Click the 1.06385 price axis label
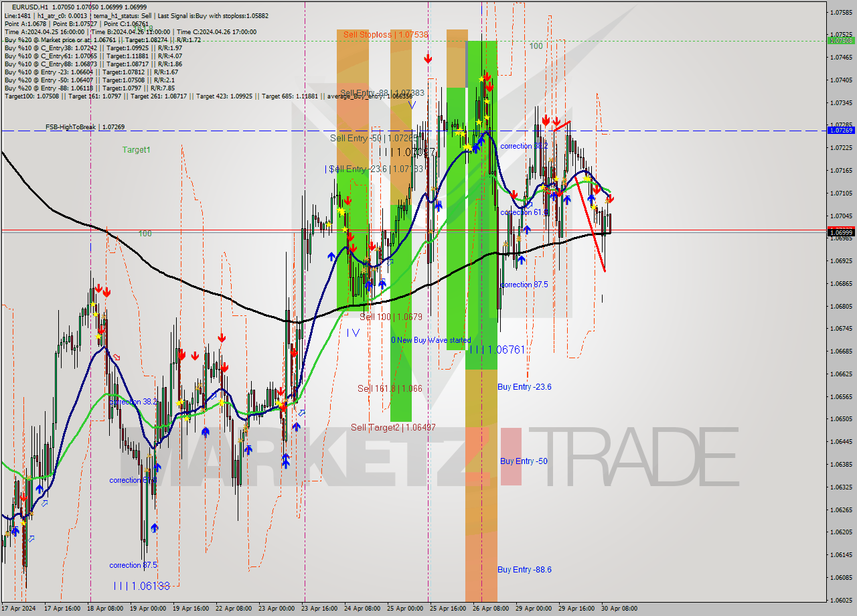 point(841,464)
